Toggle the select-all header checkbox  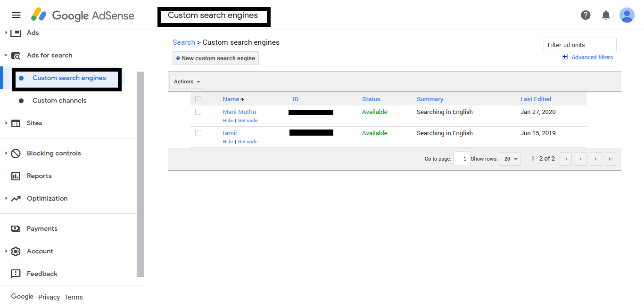tap(198, 99)
